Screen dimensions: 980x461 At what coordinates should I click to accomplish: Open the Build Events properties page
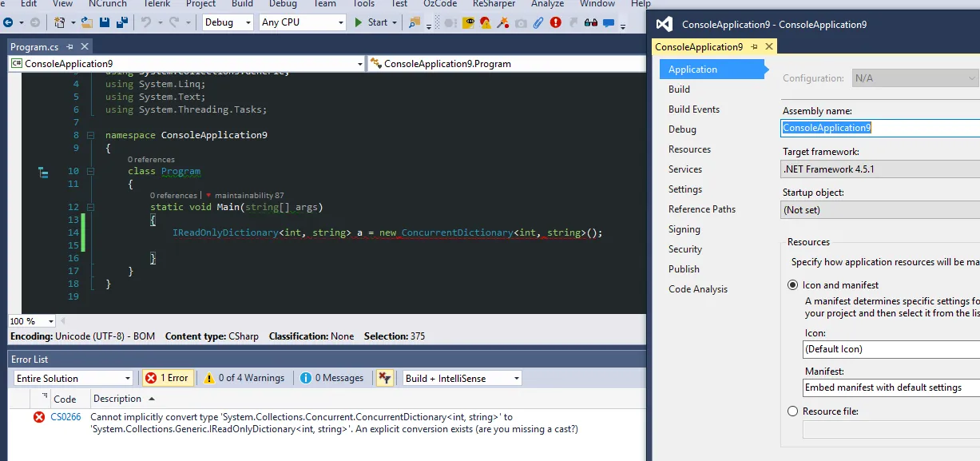tap(694, 109)
